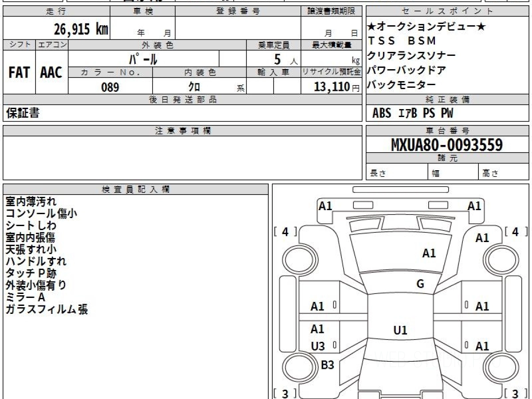Select the U1 mark on the roof
532x399 pixels.
(400, 330)
